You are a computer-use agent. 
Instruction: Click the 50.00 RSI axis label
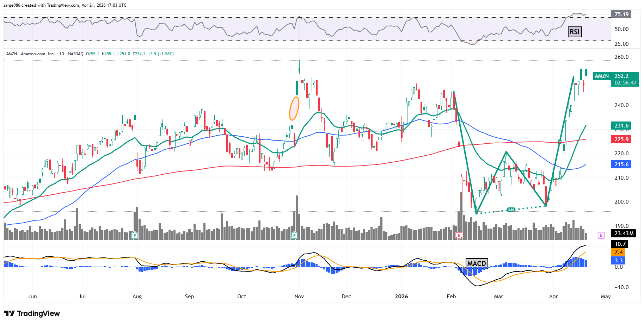point(621,29)
